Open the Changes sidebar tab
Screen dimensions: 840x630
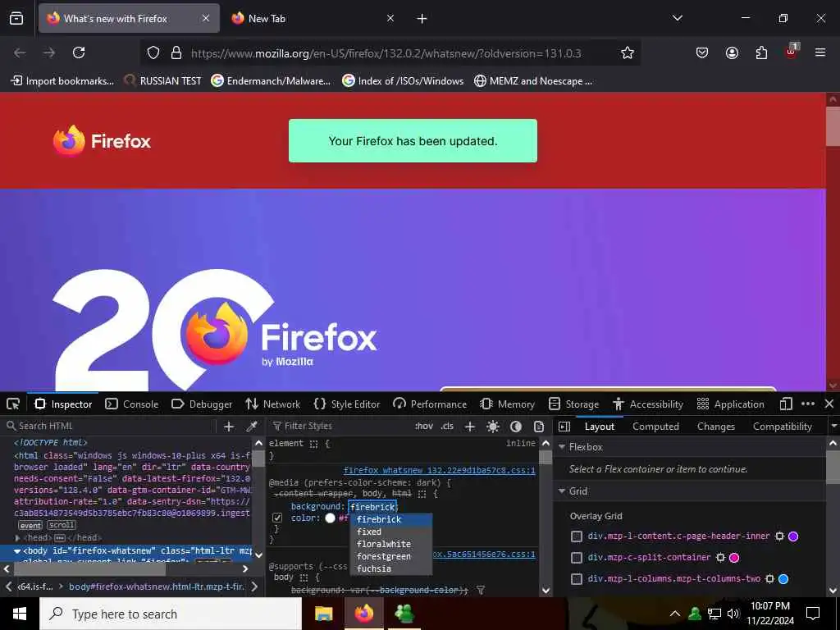pos(715,427)
